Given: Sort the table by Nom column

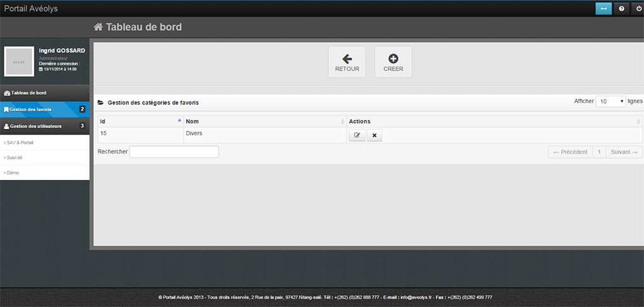Looking at the screenshot, I should pyautogui.click(x=264, y=121).
